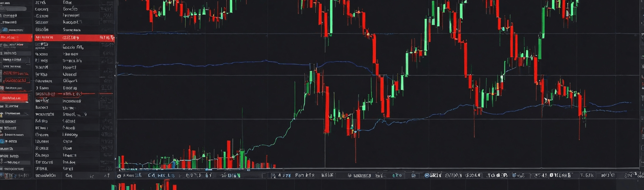Click the small circle icon starting the bottom bar
This screenshot has height=190, width=644.
119,176
